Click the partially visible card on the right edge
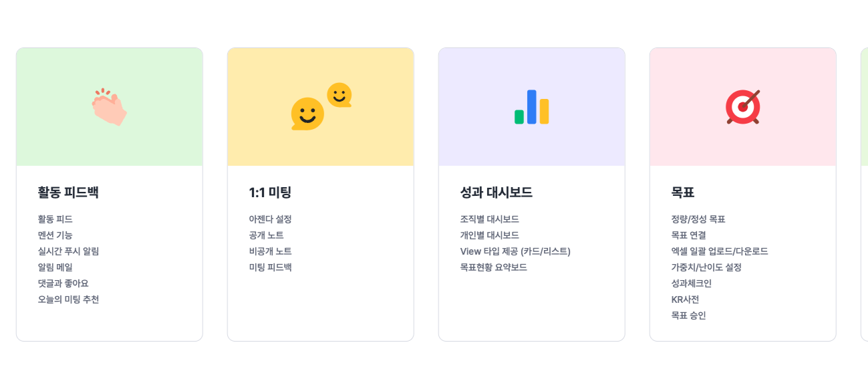This screenshot has height=371, width=868. point(864,194)
